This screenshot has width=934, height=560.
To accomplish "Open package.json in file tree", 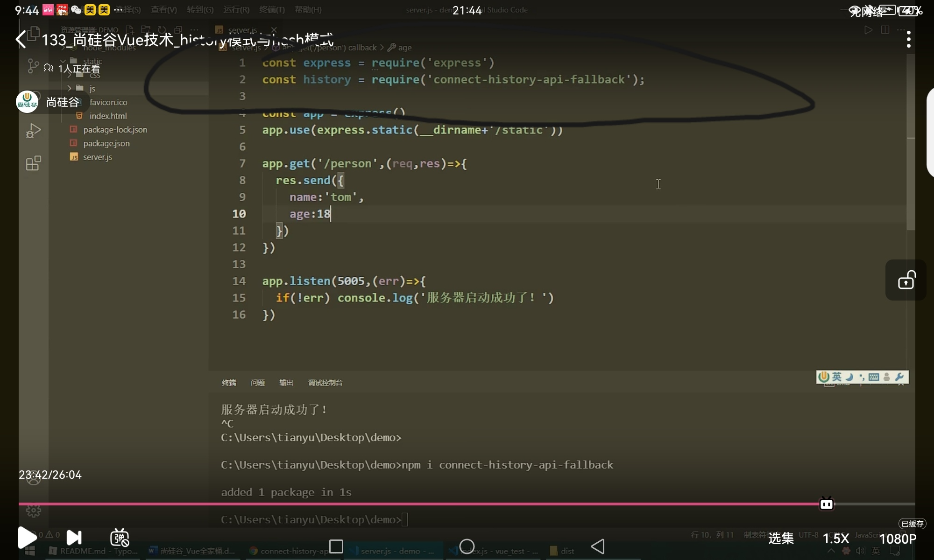I will click(x=106, y=143).
